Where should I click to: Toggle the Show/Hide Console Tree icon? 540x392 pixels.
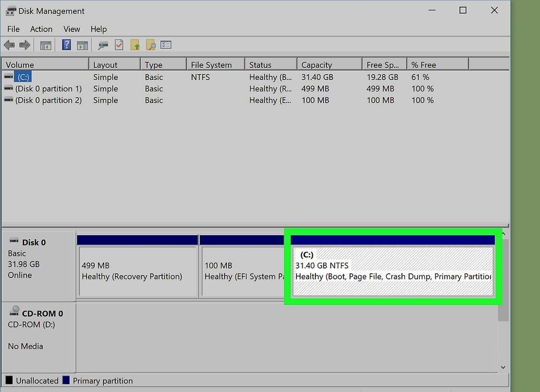pyautogui.click(x=45, y=45)
